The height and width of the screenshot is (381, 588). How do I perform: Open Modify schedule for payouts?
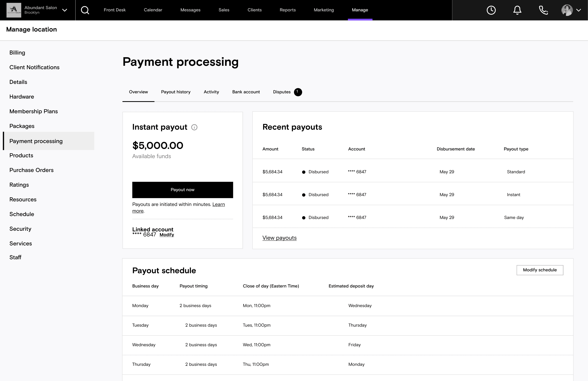pyautogui.click(x=540, y=270)
